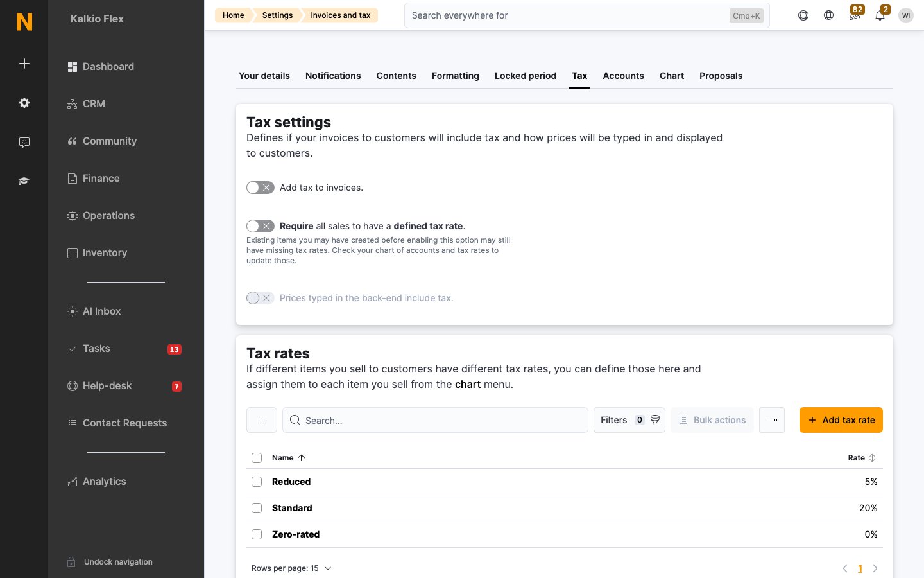
Task: Go to previous page arrow in pagination
Action: [845, 568]
